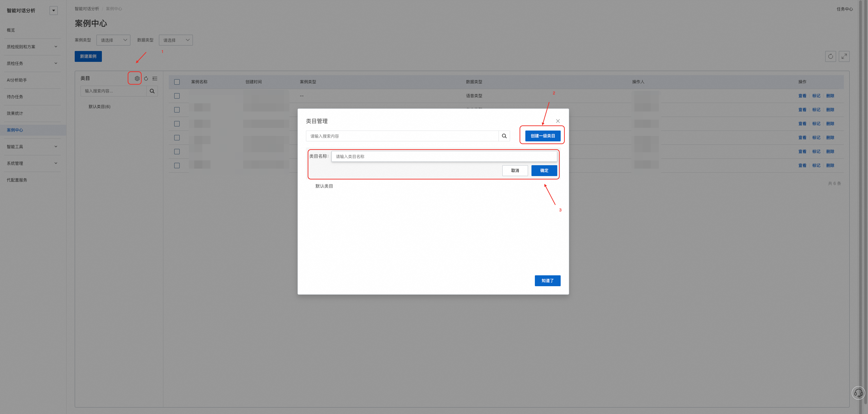Screen dimensions: 868x414
Task: Open the 数据类型 dropdown
Action: [x=176, y=40]
